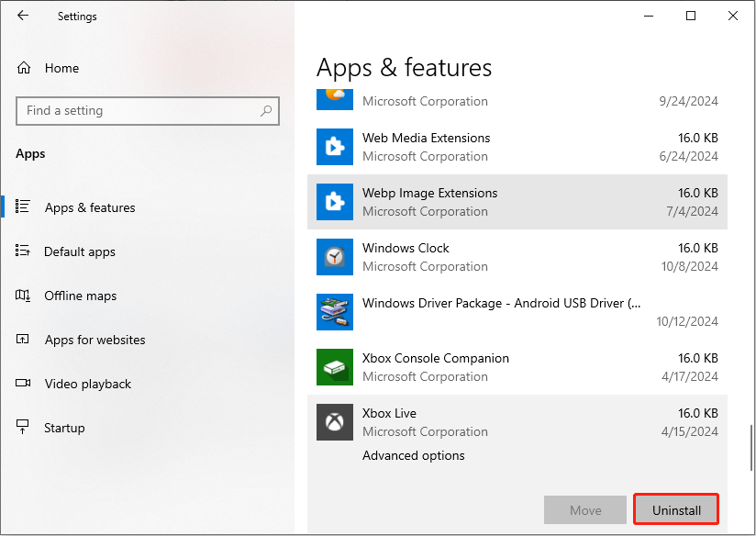Select Windows Clock app name
The width and height of the screenshot is (756, 536).
tap(406, 248)
